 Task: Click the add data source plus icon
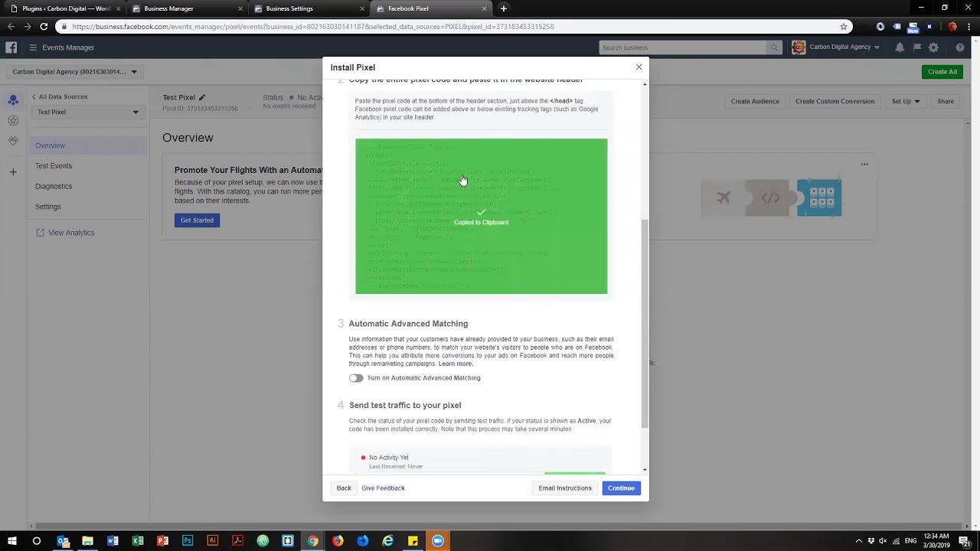click(13, 172)
